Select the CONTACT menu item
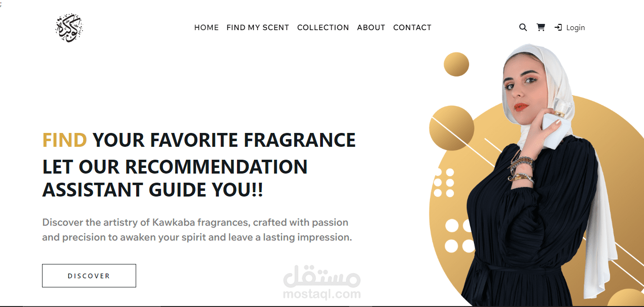The image size is (644, 307). 412,28
